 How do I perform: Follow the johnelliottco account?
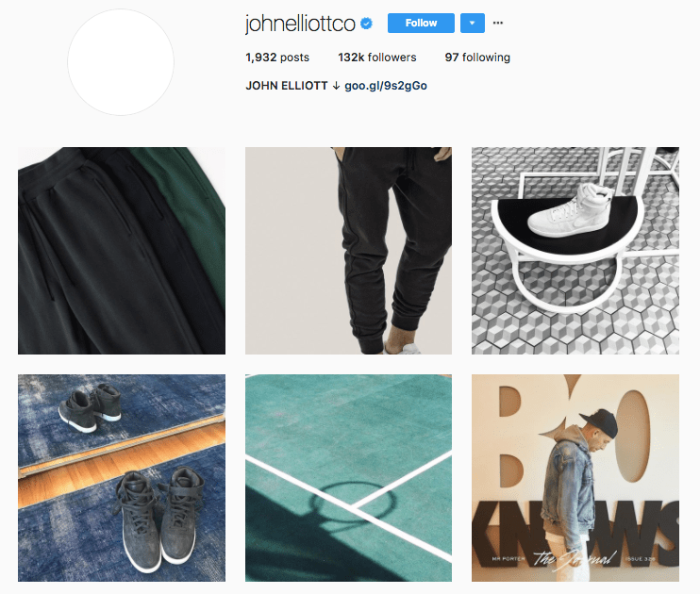tap(421, 23)
